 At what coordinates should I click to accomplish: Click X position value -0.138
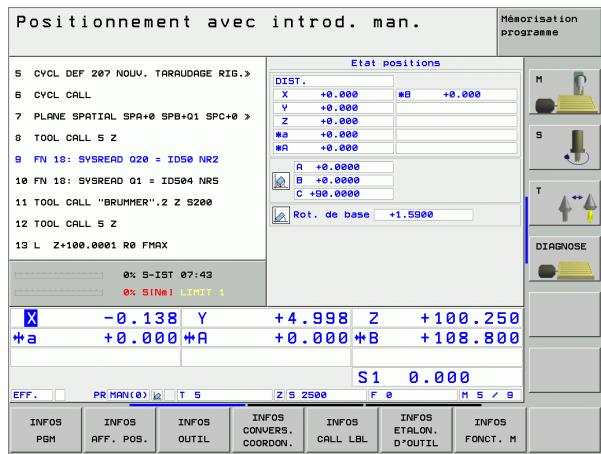[141, 318]
